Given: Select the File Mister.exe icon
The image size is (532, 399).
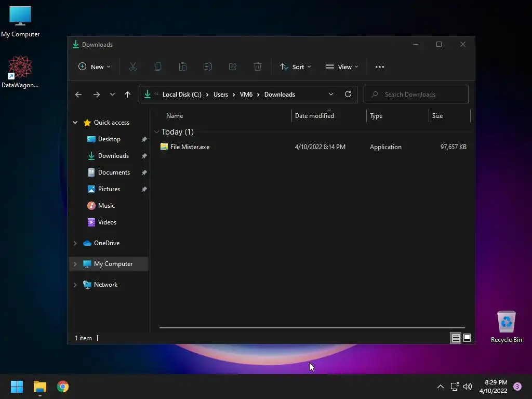Looking at the screenshot, I should (164, 147).
